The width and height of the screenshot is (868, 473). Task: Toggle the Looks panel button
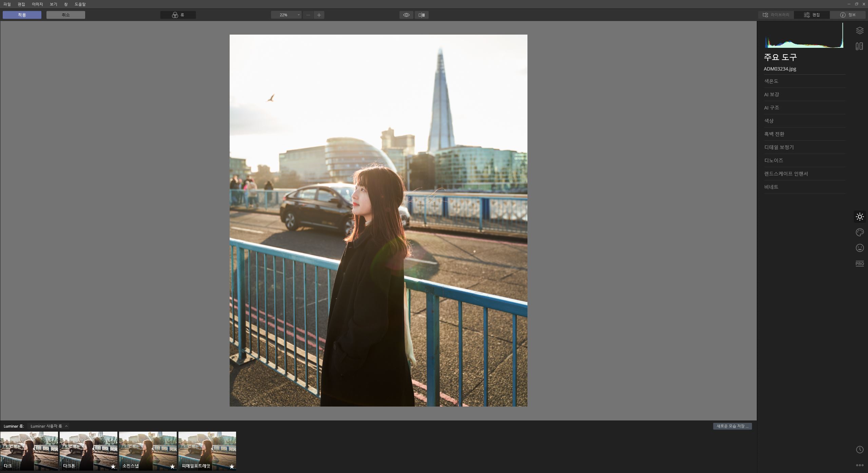pyautogui.click(x=178, y=15)
